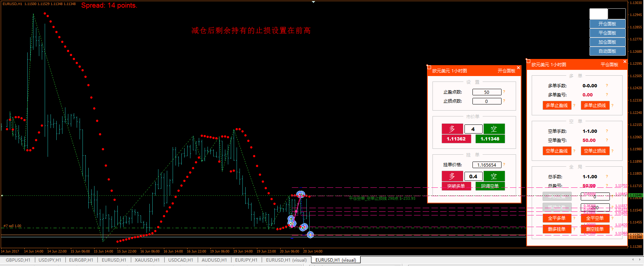This screenshot has width=644, height=266.
Task: Show help icon beside 空单手数
Action: [x=607, y=131]
